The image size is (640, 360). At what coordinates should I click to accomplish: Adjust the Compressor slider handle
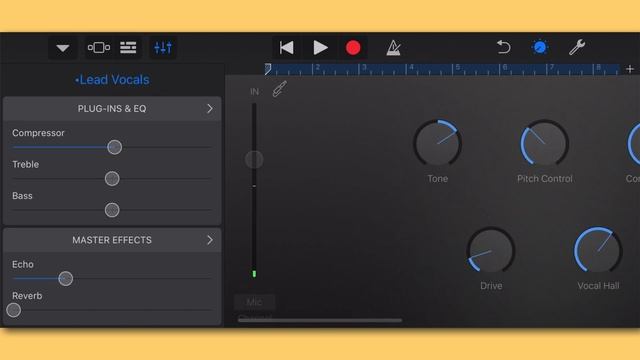click(x=115, y=147)
